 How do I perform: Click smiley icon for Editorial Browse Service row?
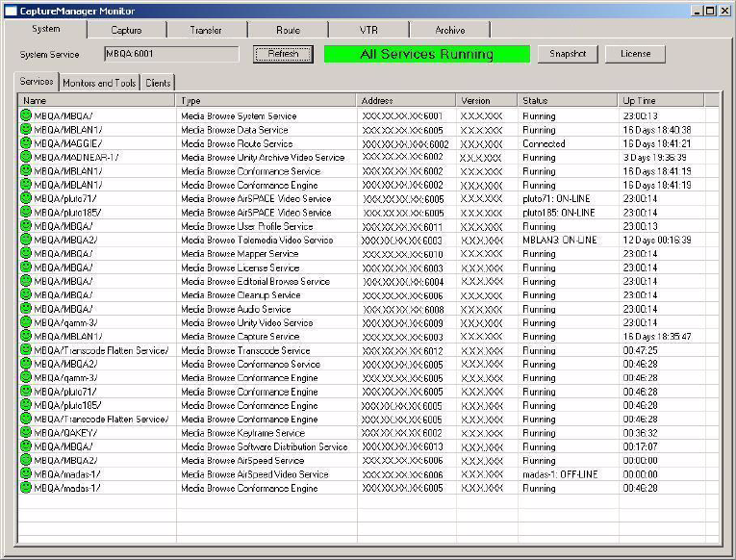[26, 280]
